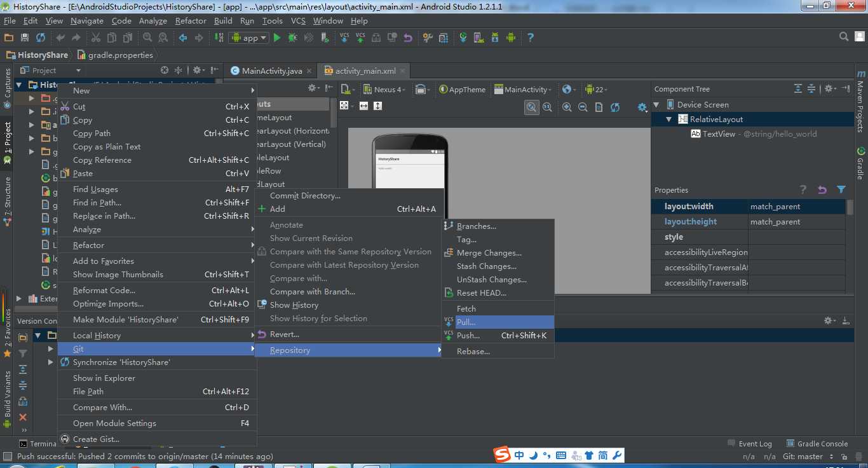Click the Forward navigation arrow
This screenshot has height=468, width=868.
click(x=199, y=38)
